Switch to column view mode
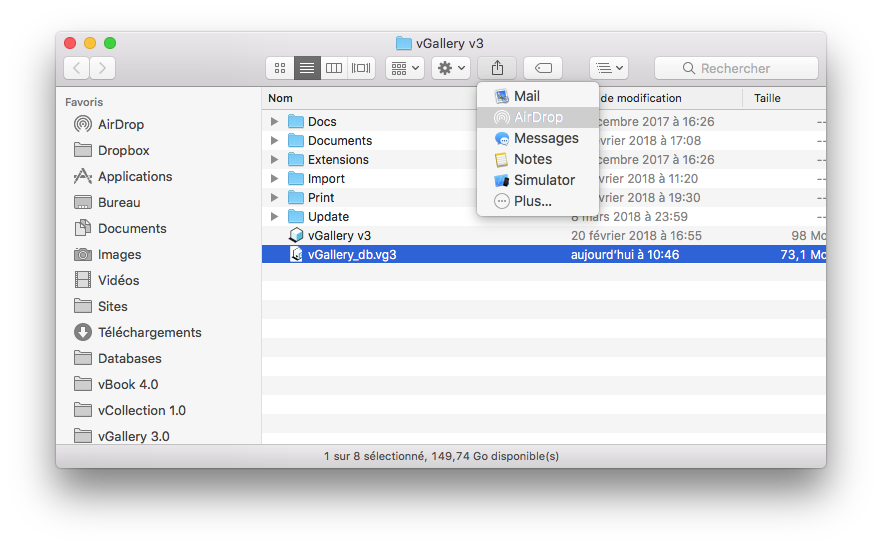This screenshot has width=882, height=548. 334,68
